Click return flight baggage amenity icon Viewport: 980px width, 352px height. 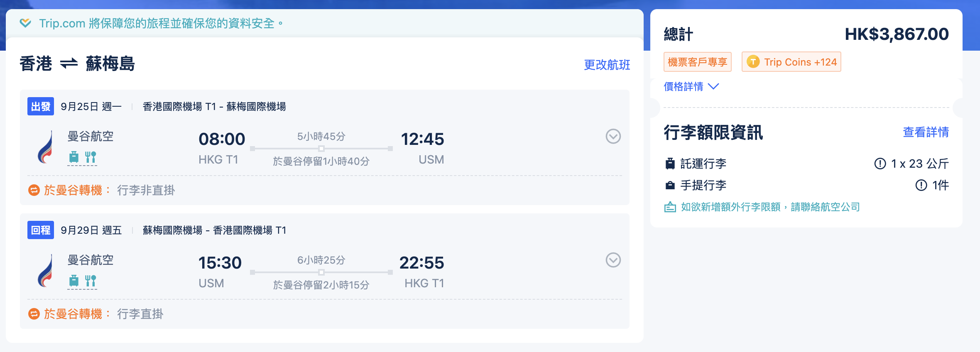[74, 281]
